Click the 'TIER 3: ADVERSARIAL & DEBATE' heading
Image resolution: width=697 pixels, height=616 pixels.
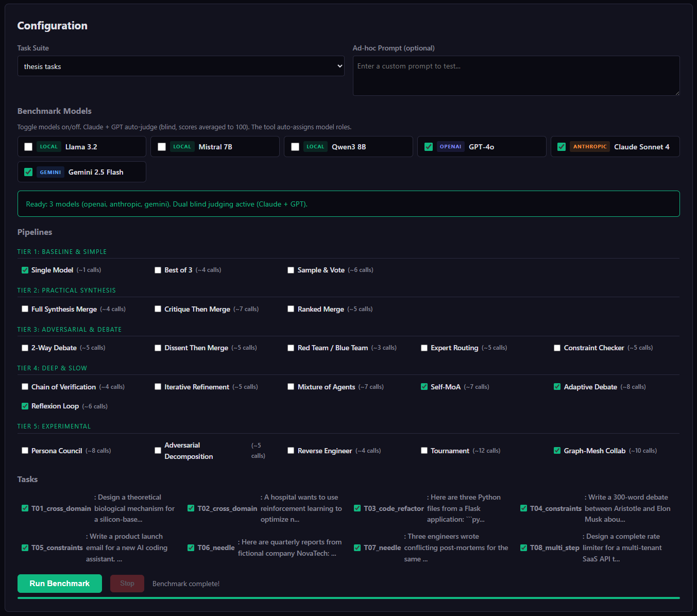[x=70, y=330]
